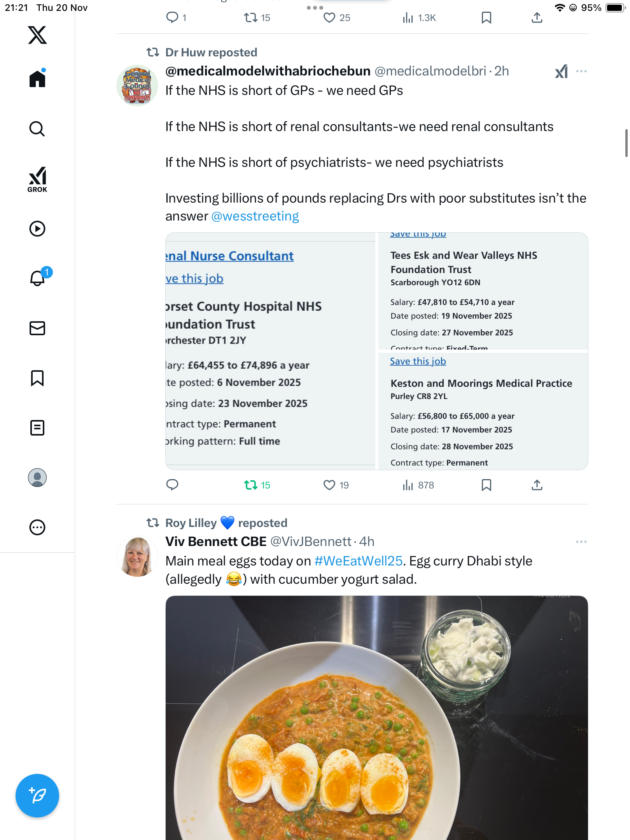Image resolution: width=630 pixels, height=840 pixels.
Task: Expand the More menu in sidebar
Action: [x=37, y=527]
